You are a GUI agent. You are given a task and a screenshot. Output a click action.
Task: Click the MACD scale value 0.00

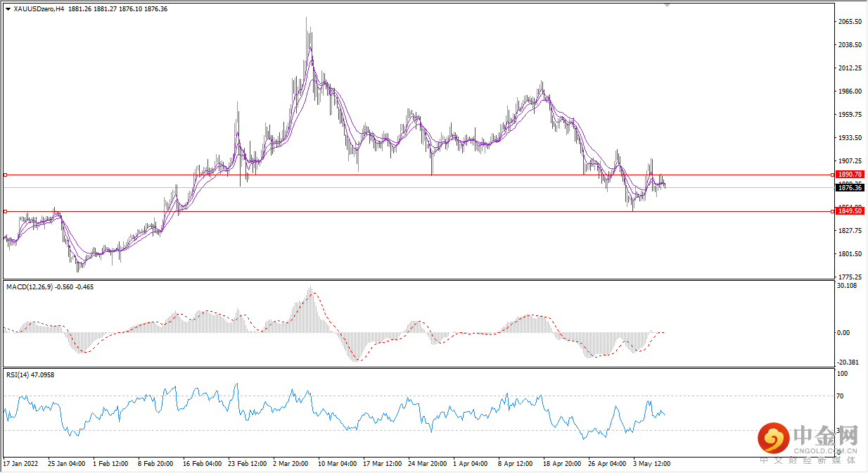(x=844, y=333)
